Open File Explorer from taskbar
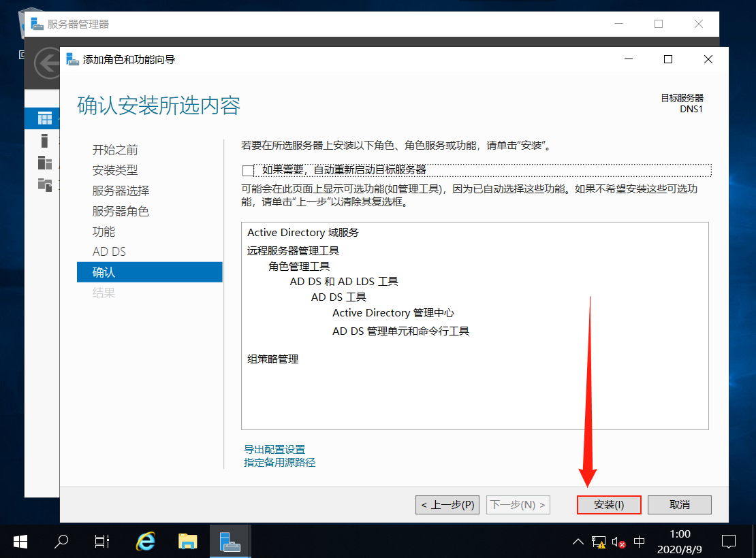 click(187, 542)
